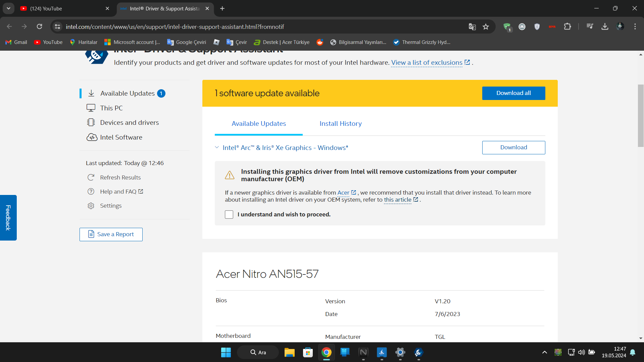
Task: Click the Help and FAQ question mark icon
Action: pyautogui.click(x=91, y=192)
